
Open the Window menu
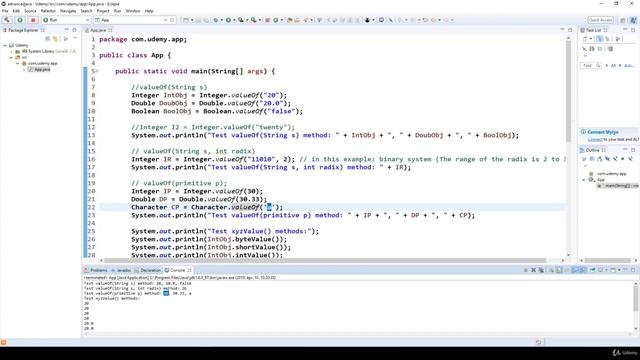coord(133,11)
